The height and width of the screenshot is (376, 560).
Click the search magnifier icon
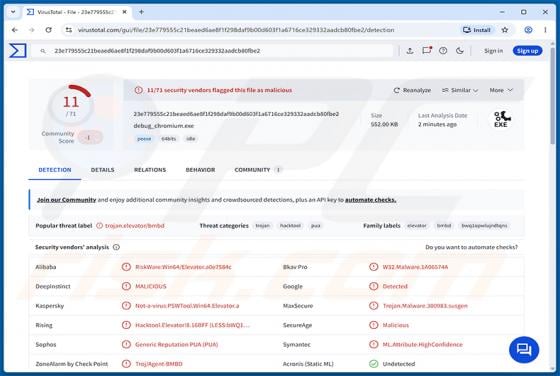[x=43, y=51]
